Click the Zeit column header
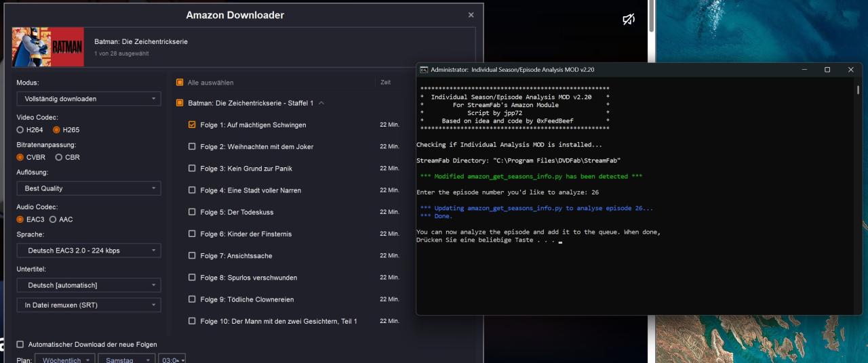 point(385,83)
